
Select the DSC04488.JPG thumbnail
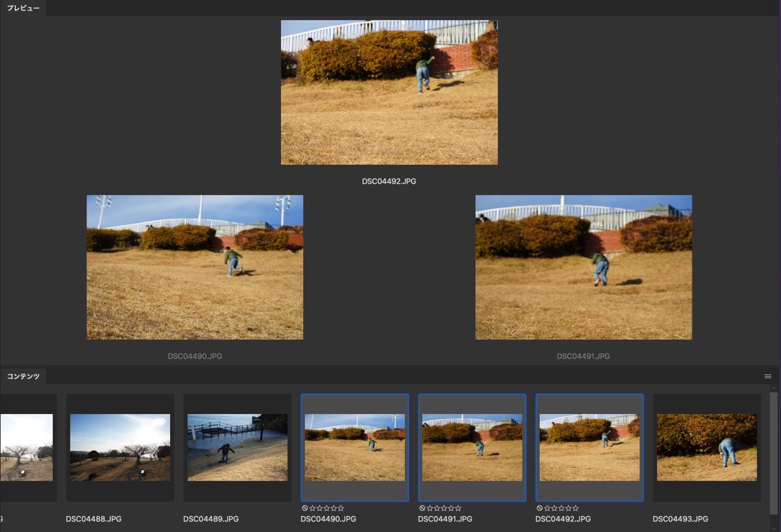(x=120, y=447)
